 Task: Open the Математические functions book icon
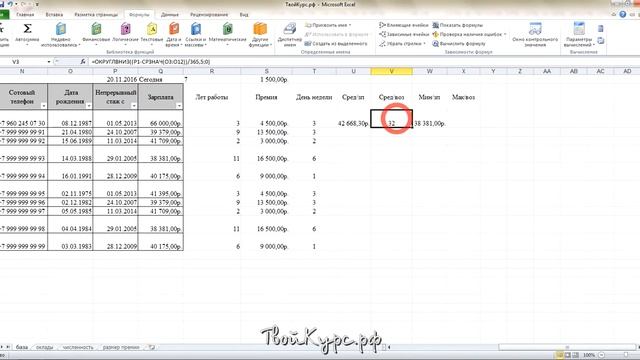[227, 29]
